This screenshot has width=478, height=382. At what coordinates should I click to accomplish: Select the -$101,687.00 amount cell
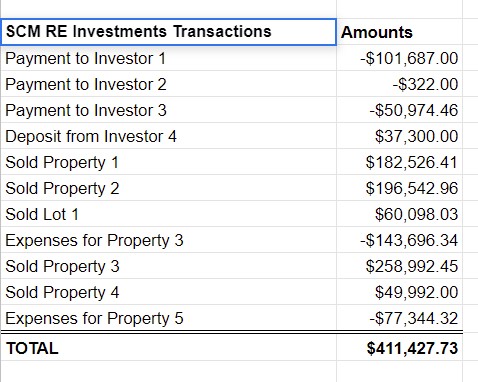399,58
